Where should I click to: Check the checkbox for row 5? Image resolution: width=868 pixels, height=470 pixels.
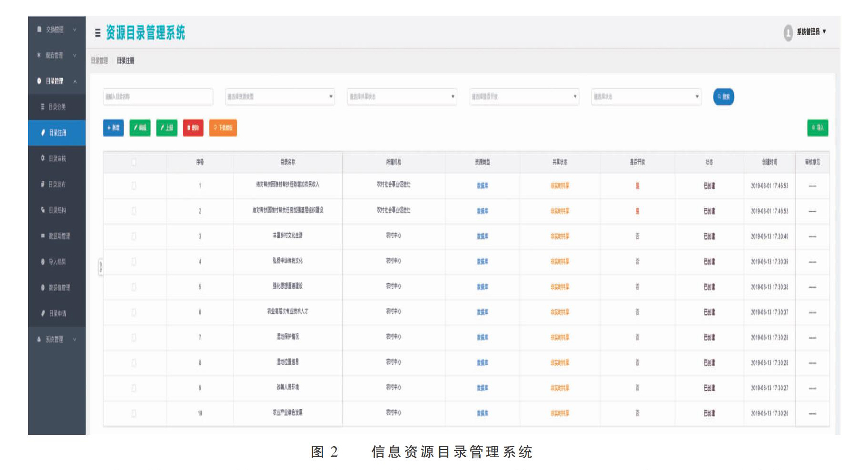[x=134, y=287]
